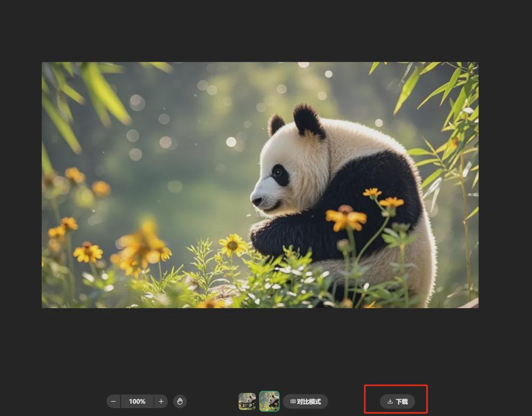
Task: Open the 上一步 previous-step thumbnail
Action: 247,401
